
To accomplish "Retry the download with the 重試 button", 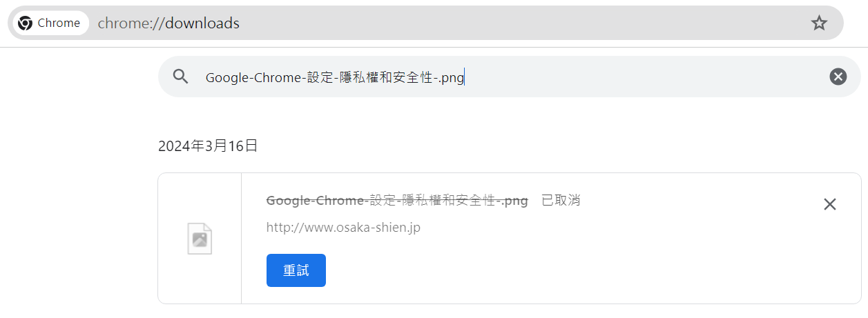I will (296, 270).
